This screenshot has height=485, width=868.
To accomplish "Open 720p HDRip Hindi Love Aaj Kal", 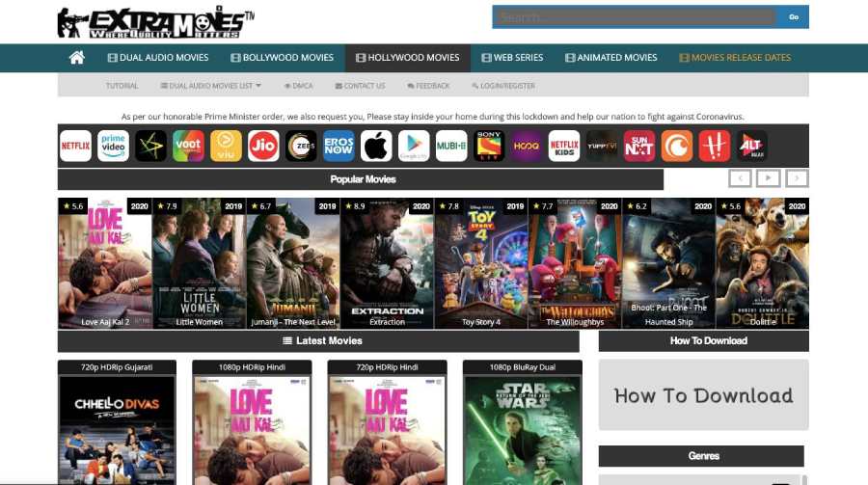I will 387,423.
